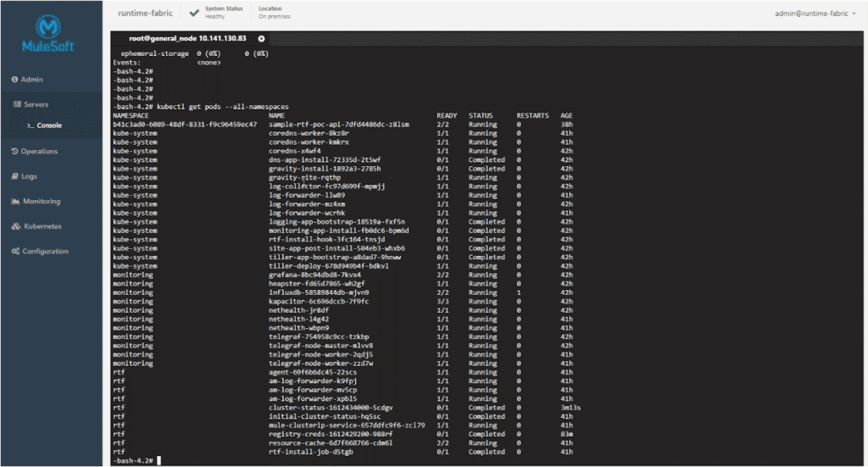Click the READY column header
868x467 pixels.
447,115
